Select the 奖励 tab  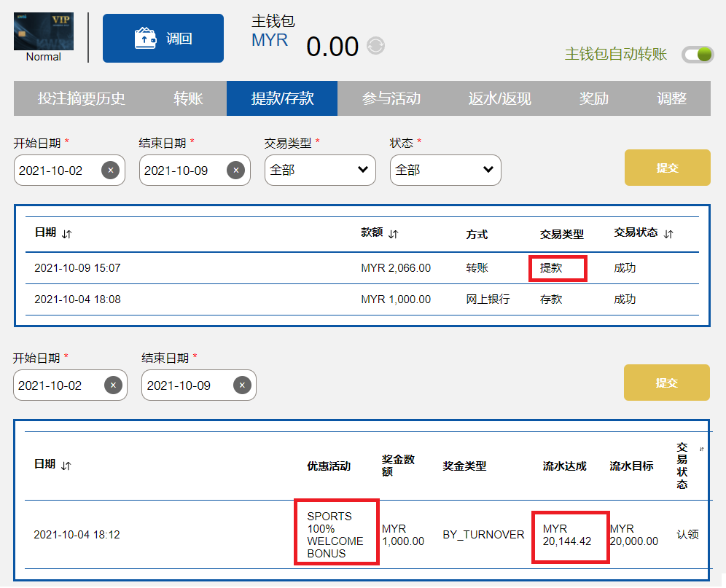coord(593,98)
